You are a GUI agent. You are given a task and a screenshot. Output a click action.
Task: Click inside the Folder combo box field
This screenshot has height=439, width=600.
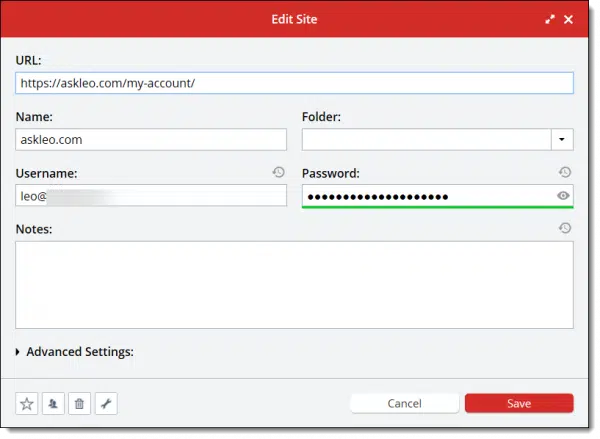click(426, 140)
